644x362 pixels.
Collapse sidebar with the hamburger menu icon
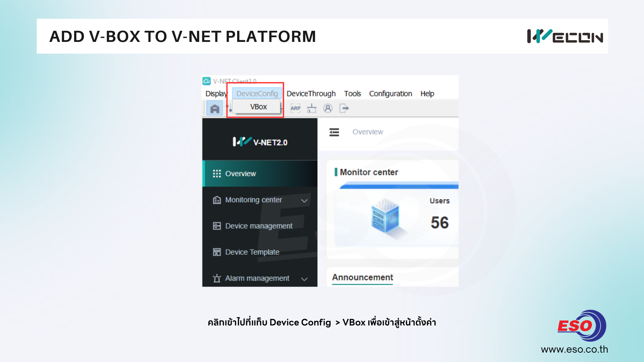pyautogui.click(x=334, y=132)
